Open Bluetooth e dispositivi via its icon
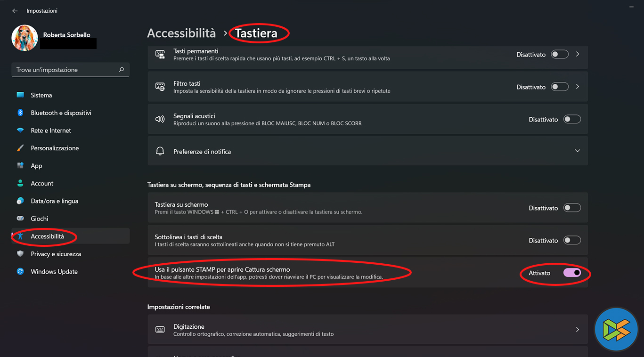Screen dimensions: 644x357 point(20,113)
